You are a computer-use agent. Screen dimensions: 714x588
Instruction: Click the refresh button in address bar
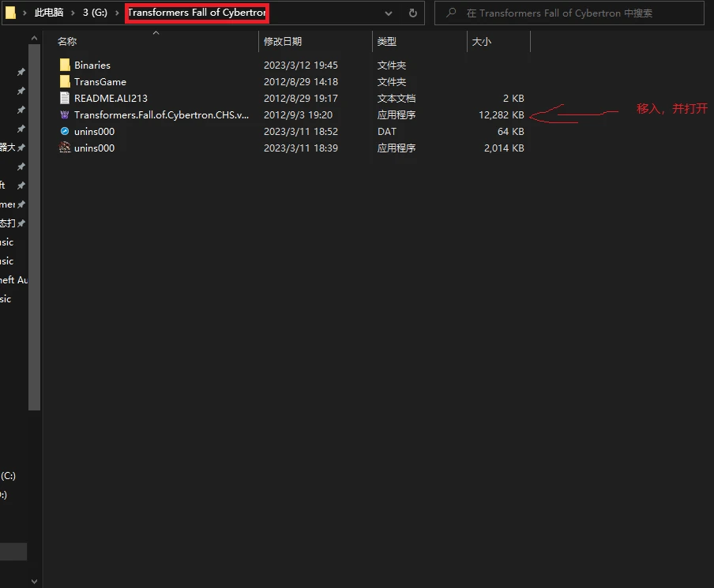pos(412,13)
